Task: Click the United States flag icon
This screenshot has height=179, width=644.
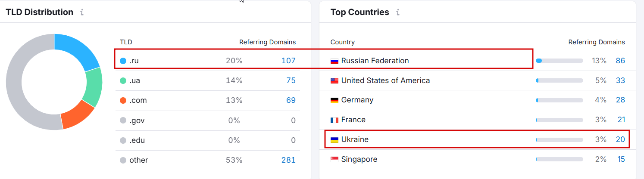Action: tap(335, 80)
